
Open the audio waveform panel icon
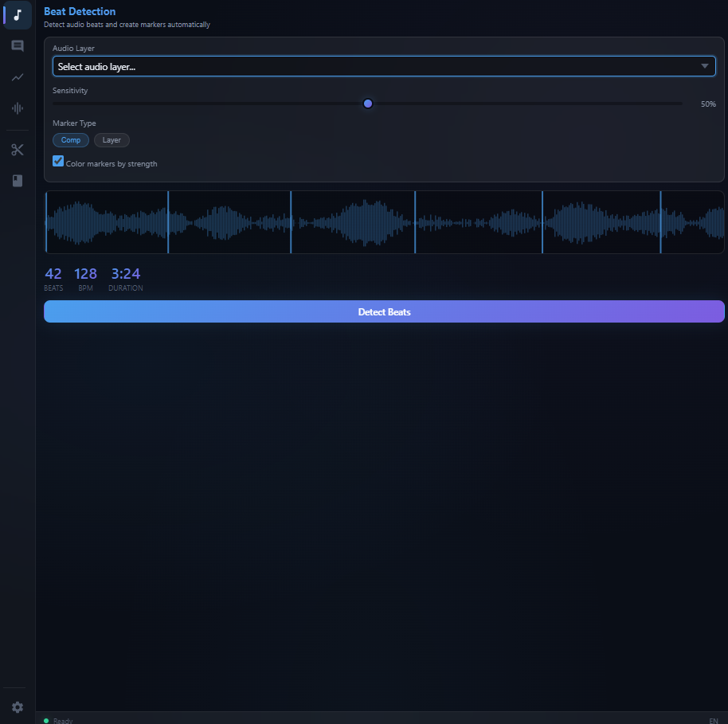coord(18,108)
